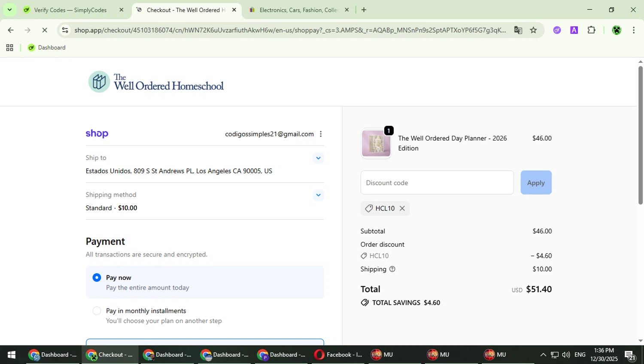Image resolution: width=644 pixels, height=364 pixels.
Task: Open notification center icon
Action: point(630,355)
